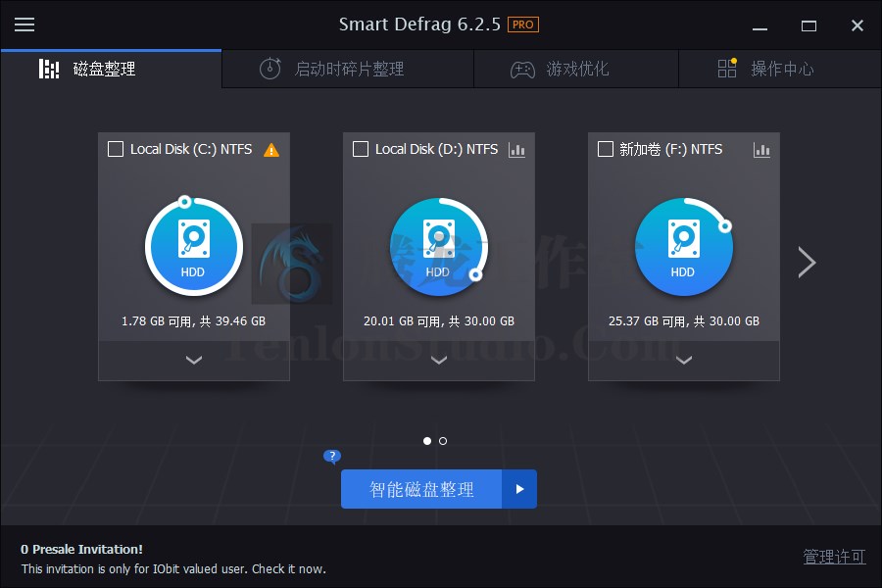Click text 20.01 GB 可用, 共 30.00 GB
Image resolution: width=882 pixels, height=588 pixels.
click(x=439, y=321)
